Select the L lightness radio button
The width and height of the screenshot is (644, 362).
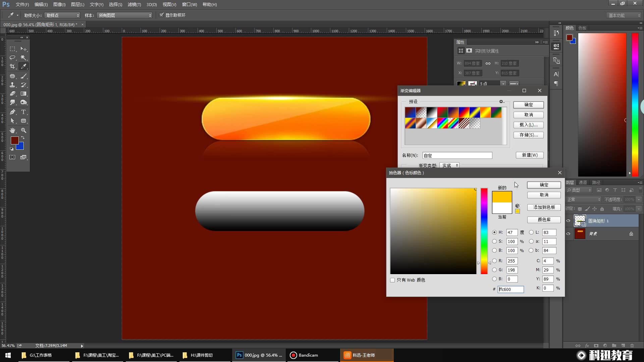531,232
